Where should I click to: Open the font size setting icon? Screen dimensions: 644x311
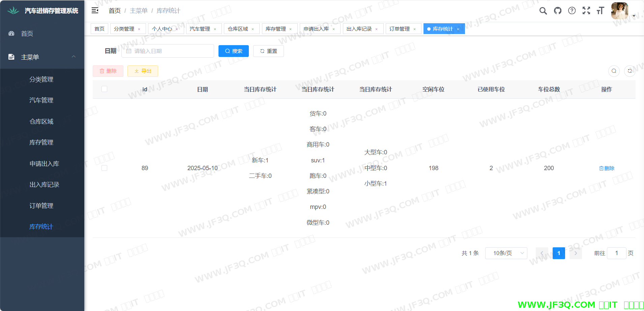pos(600,11)
